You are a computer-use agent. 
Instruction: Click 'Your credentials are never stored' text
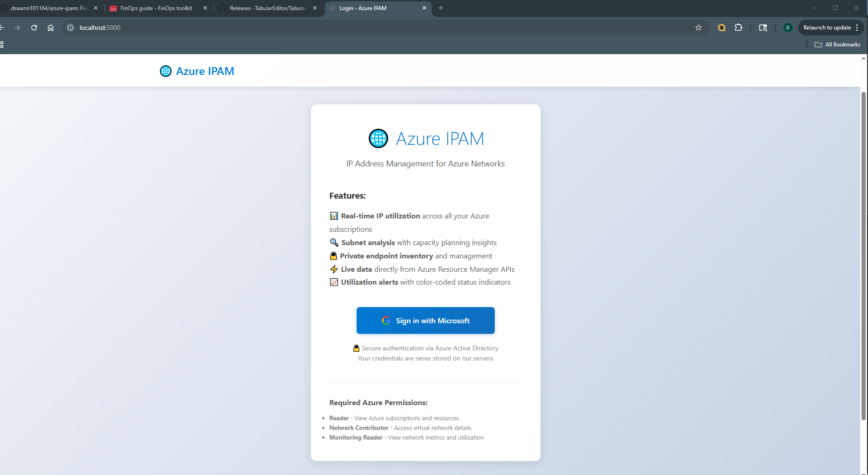click(425, 359)
